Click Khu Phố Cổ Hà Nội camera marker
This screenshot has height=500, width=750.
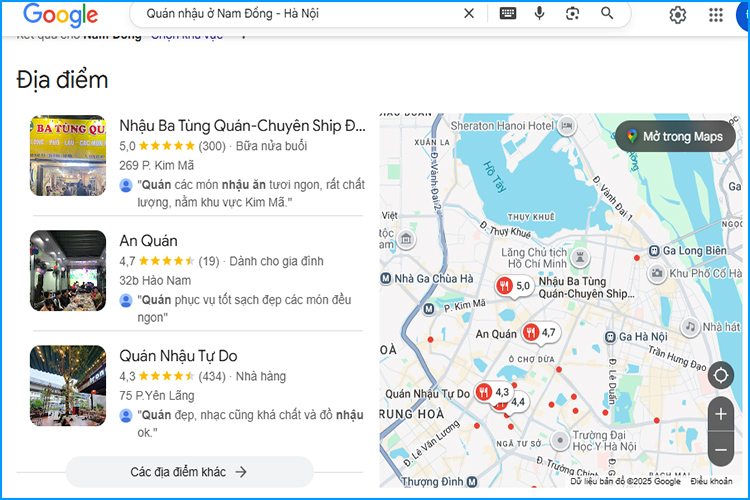[x=657, y=273]
